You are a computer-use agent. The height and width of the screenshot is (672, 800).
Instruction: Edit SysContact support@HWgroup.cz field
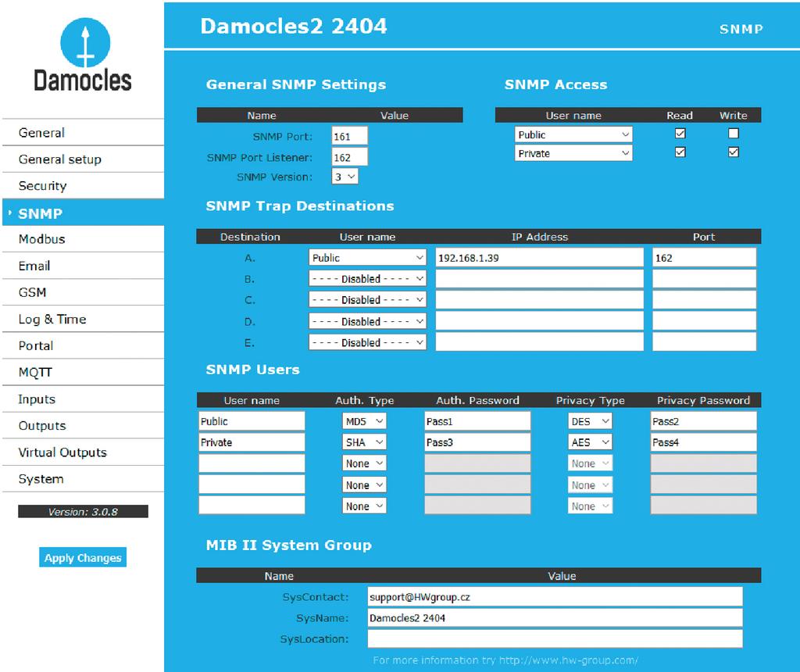(x=555, y=596)
